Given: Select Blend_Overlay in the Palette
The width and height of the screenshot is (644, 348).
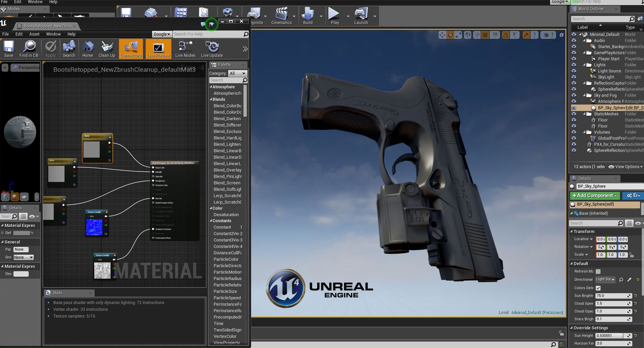Looking at the screenshot, I should tap(227, 170).
